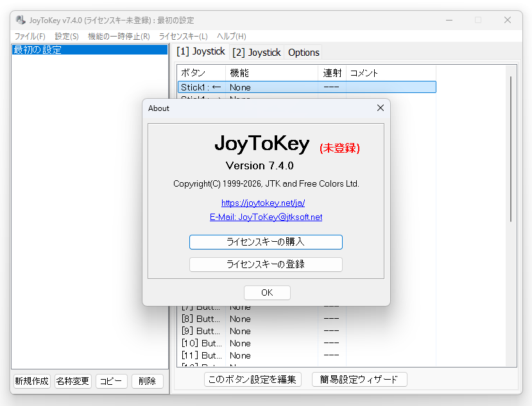
Task: Click the 削除 button
Action: (147, 381)
